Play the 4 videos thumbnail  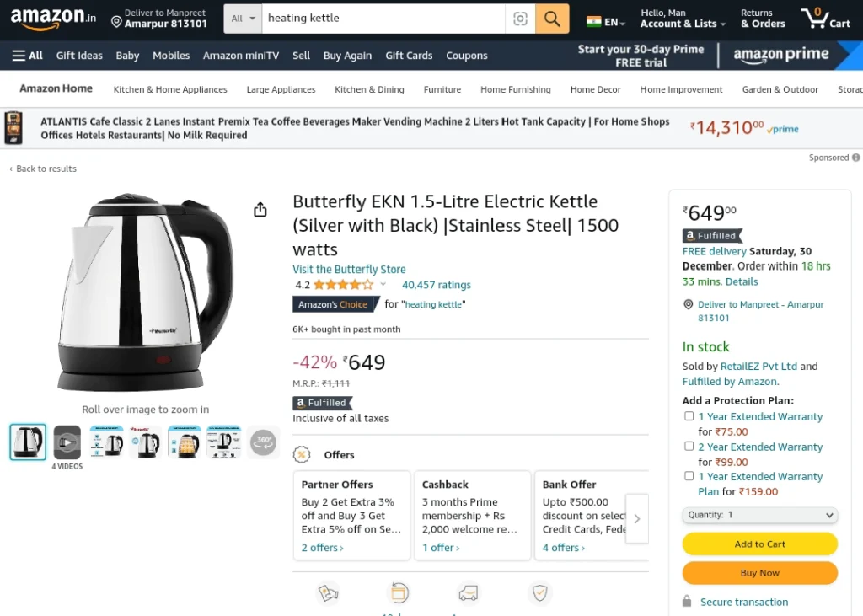(x=67, y=442)
